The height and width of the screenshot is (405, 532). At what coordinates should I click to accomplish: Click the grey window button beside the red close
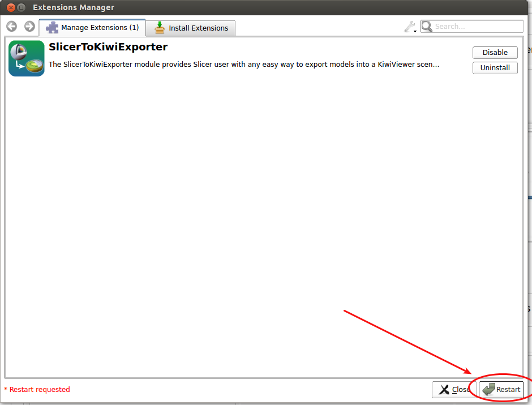22,7
